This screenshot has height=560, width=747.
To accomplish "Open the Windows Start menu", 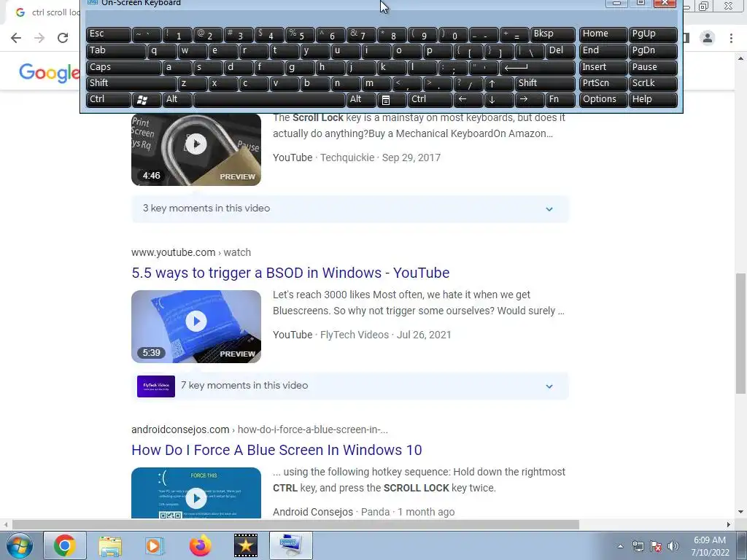I will point(19,545).
